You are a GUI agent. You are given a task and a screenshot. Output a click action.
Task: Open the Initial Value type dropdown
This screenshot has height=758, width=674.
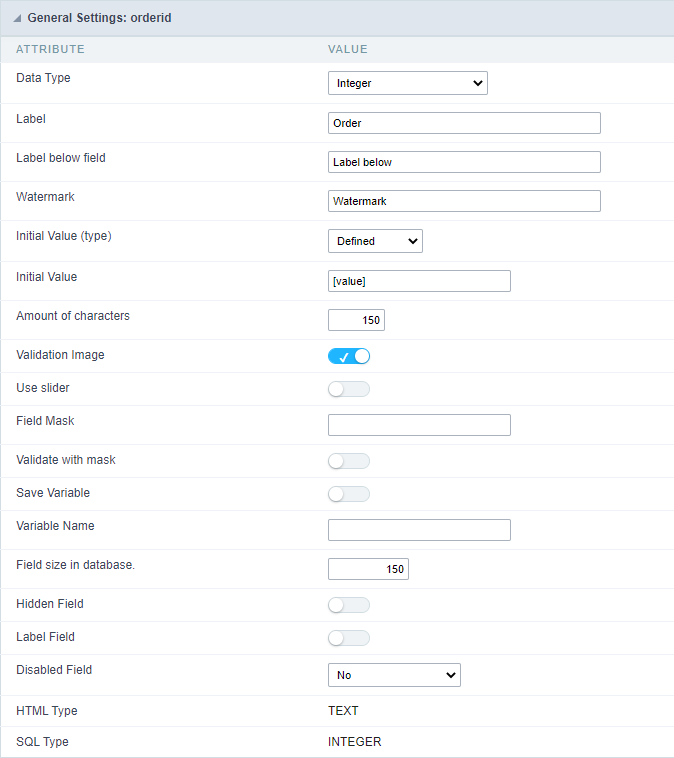[x=375, y=241]
